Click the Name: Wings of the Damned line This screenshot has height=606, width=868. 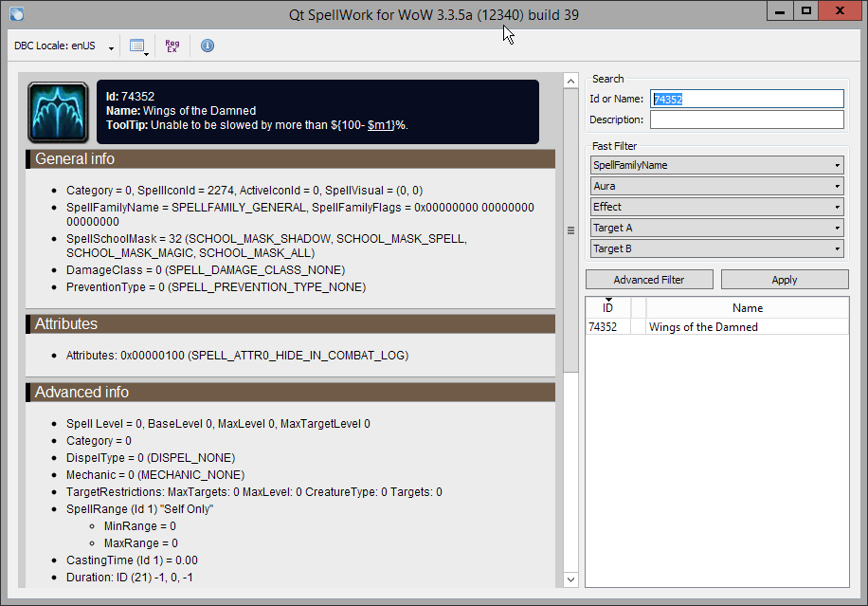(181, 111)
